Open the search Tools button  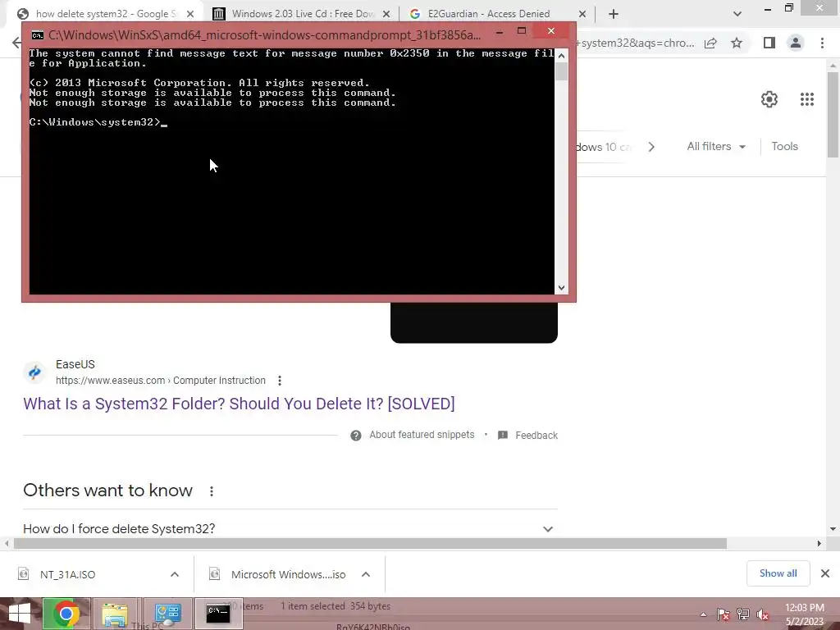(784, 146)
